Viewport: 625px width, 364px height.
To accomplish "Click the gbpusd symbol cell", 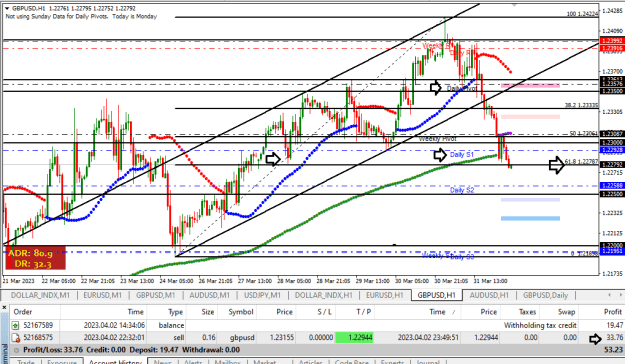I will coord(242,338).
